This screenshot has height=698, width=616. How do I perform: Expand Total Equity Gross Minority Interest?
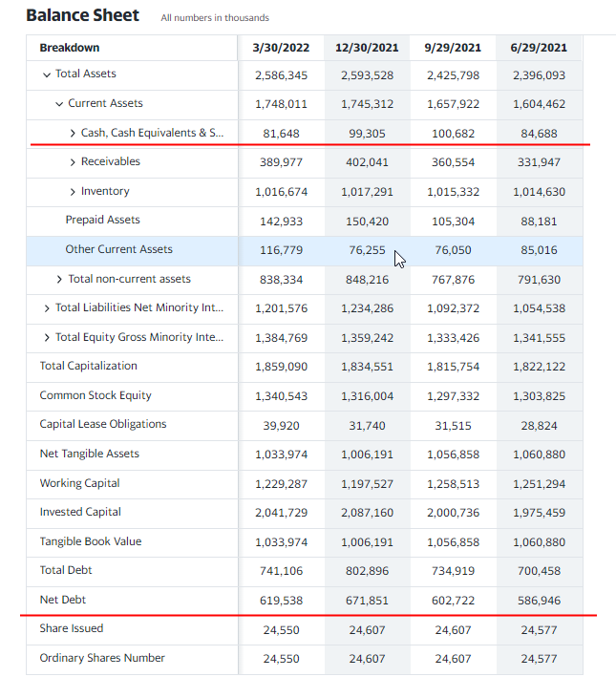click(47, 337)
